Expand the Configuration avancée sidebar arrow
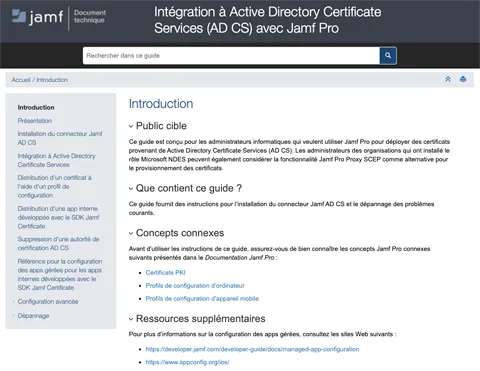 click(x=14, y=302)
